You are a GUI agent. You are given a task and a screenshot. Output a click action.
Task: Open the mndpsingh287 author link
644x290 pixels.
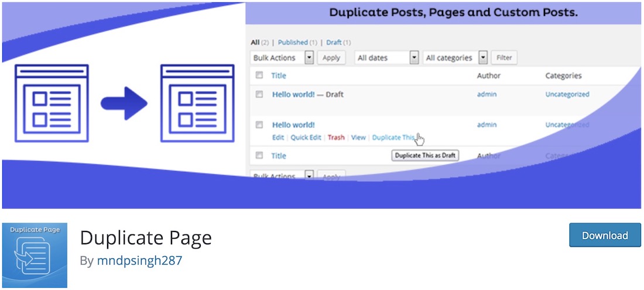(139, 260)
